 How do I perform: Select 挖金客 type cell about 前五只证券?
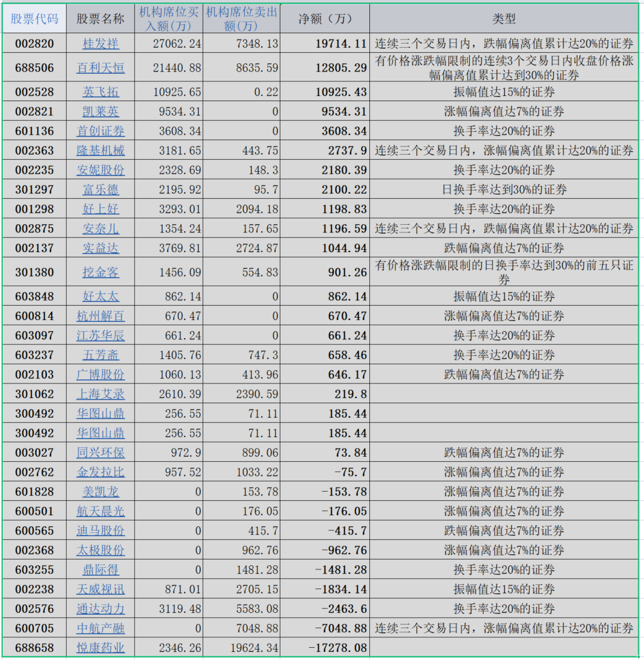504,272
